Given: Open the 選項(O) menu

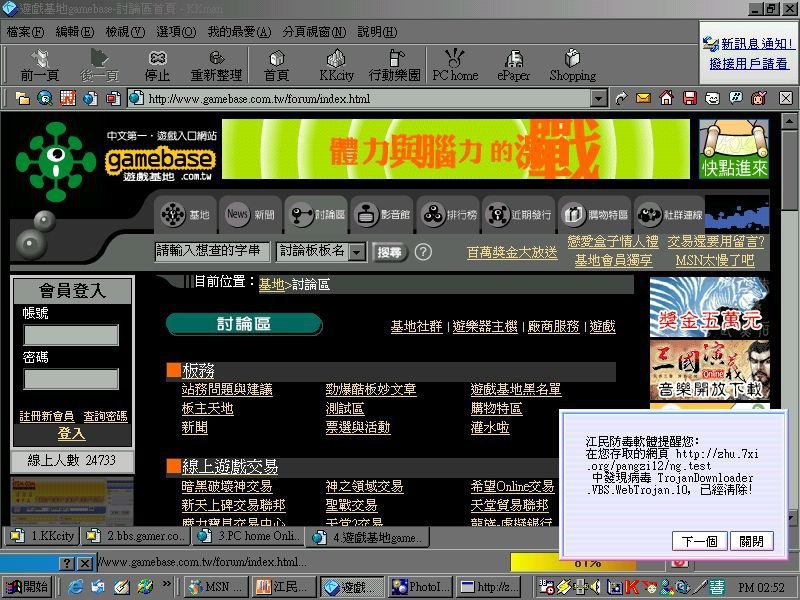Looking at the screenshot, I should [x=176, y=32].
